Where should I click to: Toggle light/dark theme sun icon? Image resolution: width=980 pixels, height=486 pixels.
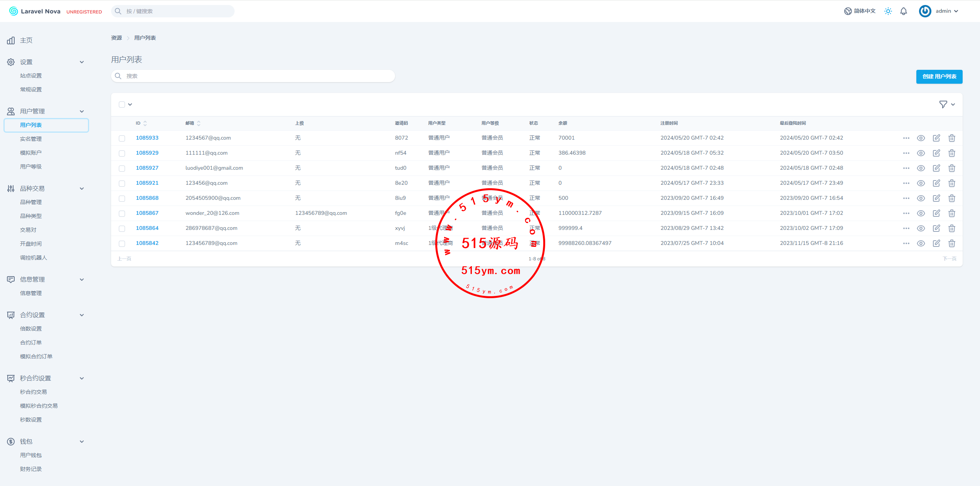pos(888,11)
